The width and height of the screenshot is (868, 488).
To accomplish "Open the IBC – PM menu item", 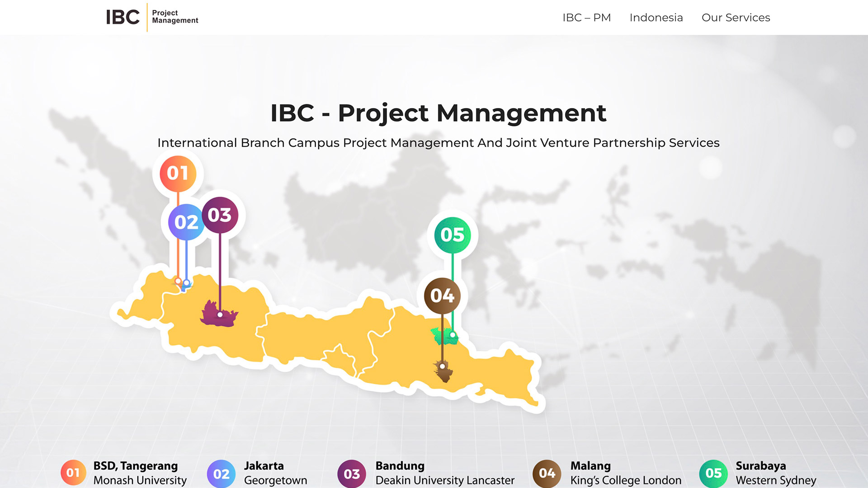I will [x=586, y=18].
